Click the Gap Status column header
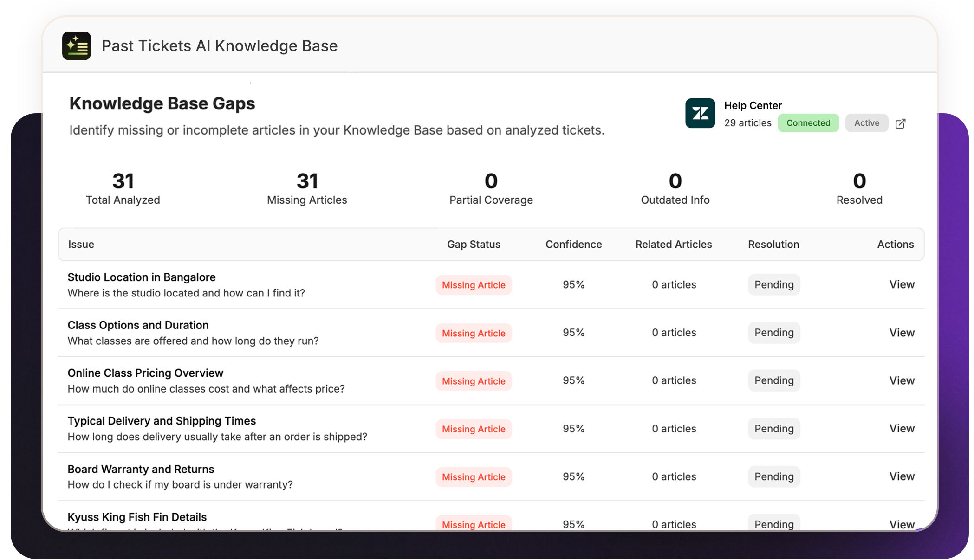974x560 pixels. tap(473, 245)
